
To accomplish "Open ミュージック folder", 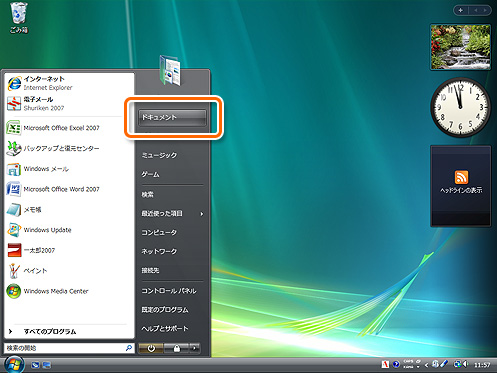I will tap(172, 155).
